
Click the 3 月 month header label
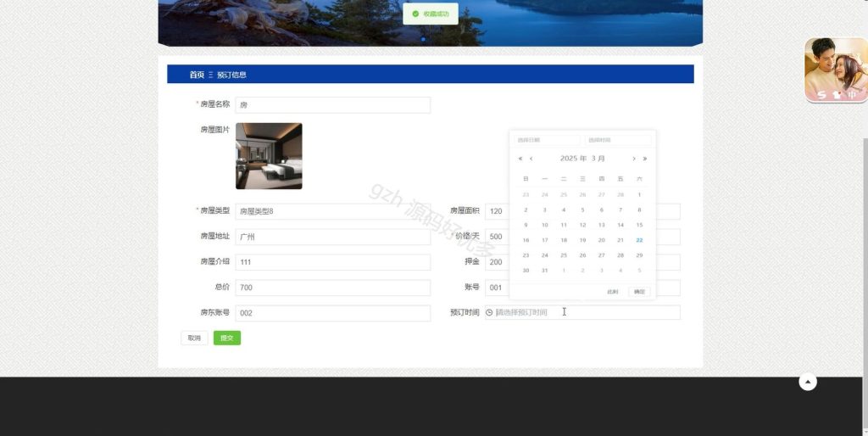coord(598,159)
